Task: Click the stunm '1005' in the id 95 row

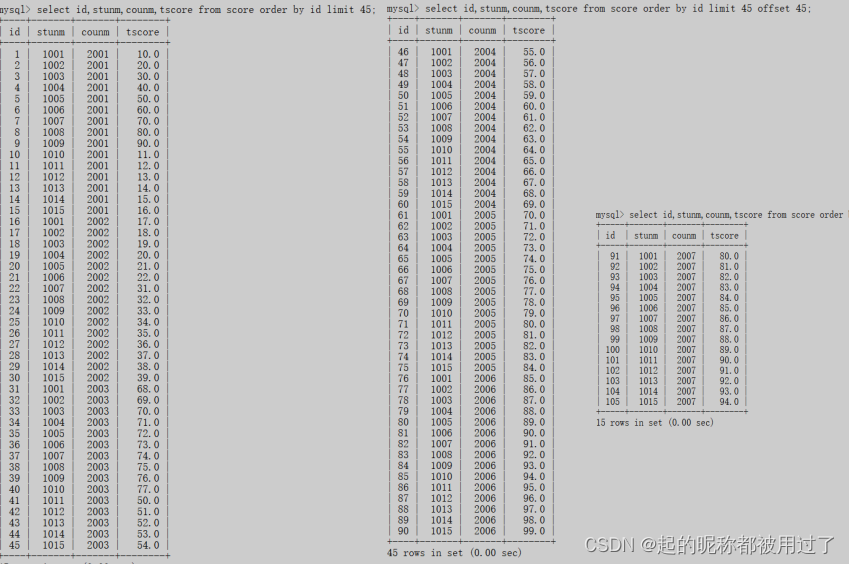Action: click(x=648, y=298)
